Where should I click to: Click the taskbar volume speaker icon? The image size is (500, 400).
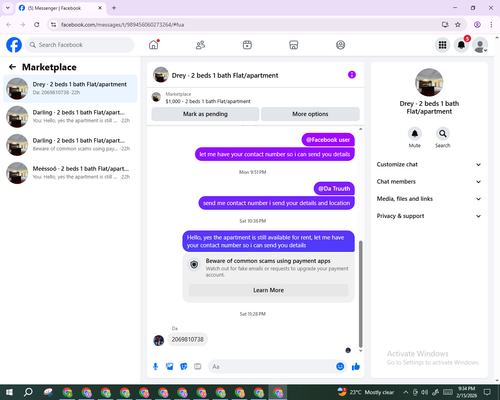tap(424, 392)
